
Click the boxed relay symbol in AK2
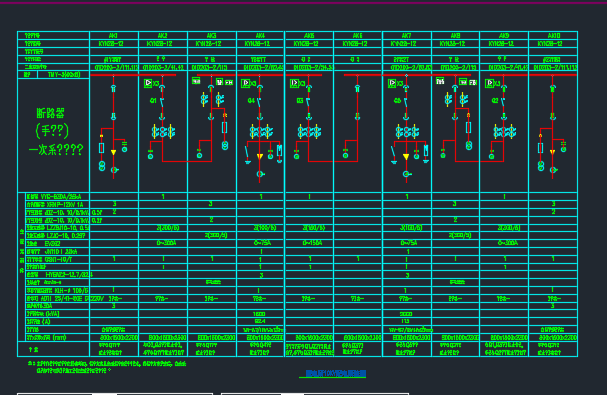coord(148,83)
